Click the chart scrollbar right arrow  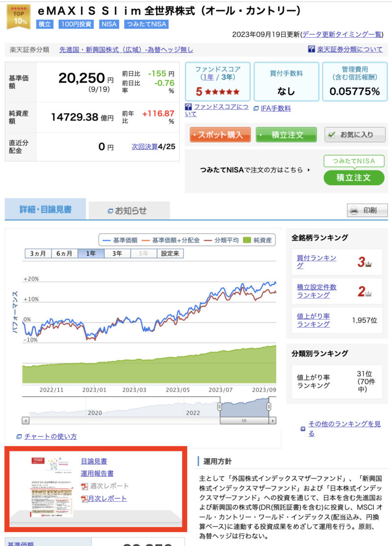coord(273,421)
